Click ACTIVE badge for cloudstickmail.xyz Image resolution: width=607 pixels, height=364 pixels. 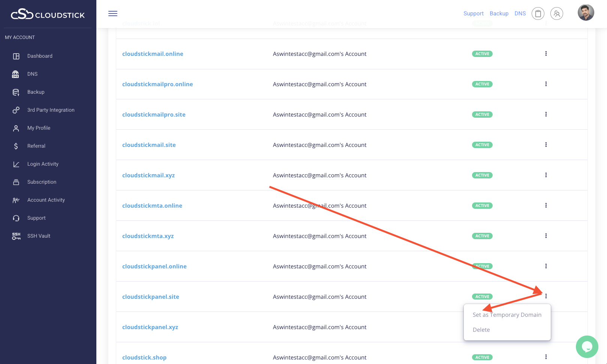pyautogui.click(x=482, y=175)
